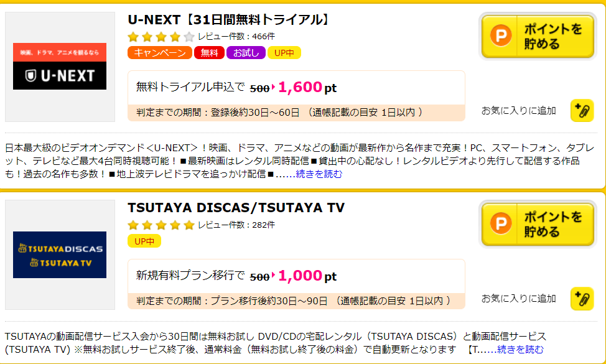Screen dimensions: 606x364
Task: Click the U-NEXT logo thumbnail
Action: 60,67
